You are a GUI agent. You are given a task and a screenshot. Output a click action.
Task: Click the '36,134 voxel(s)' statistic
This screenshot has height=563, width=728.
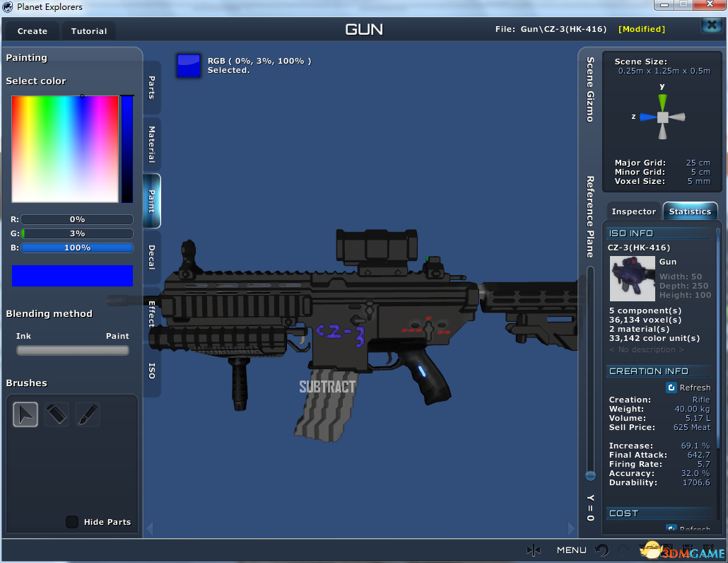pyautogui.click(x=645, y=320)
